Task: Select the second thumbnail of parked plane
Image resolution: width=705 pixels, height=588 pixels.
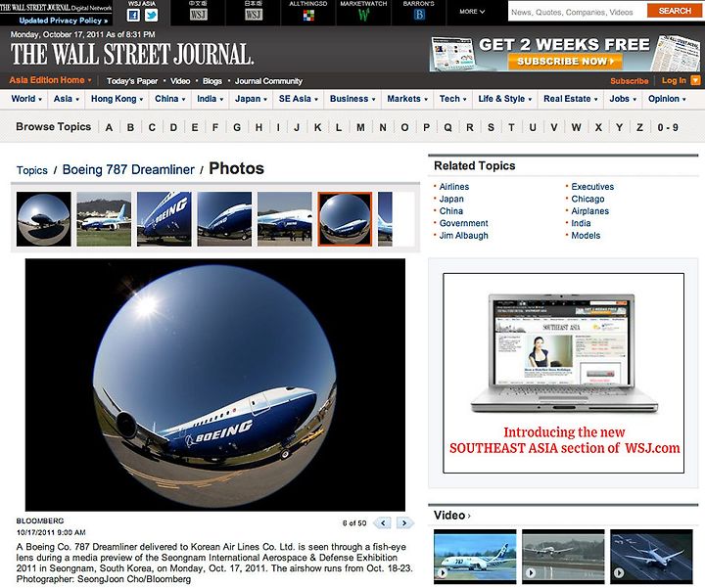Action: click(104, 219)
